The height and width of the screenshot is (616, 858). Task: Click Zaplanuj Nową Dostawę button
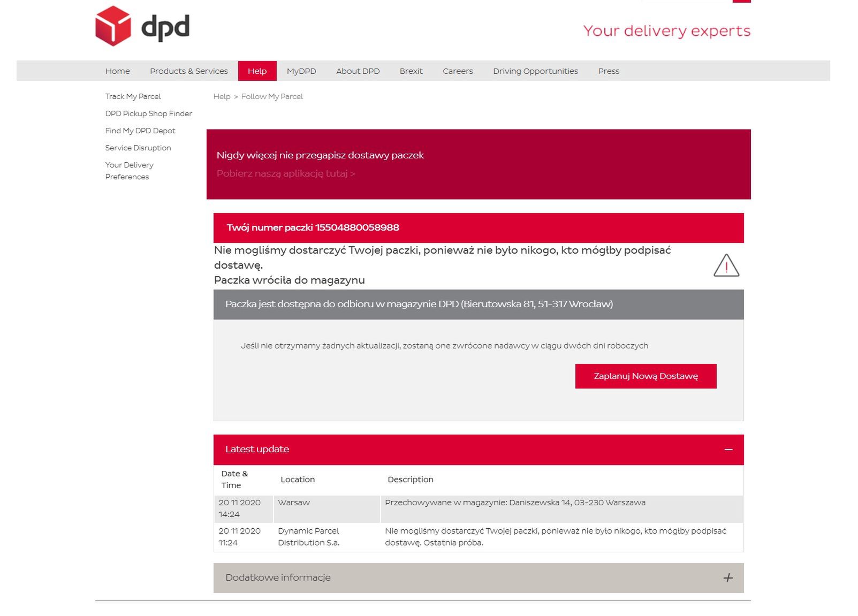[x=646, y=376]
